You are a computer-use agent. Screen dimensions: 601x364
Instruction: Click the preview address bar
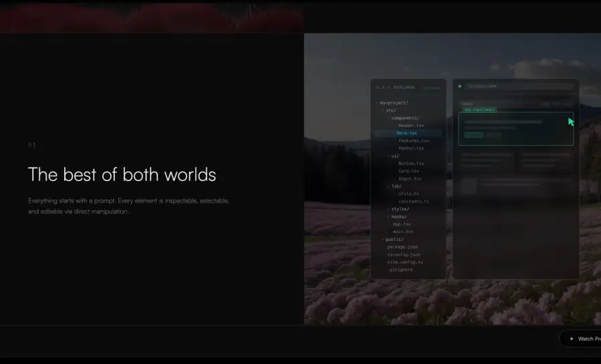pyautogui.click(x=520, y=87)
